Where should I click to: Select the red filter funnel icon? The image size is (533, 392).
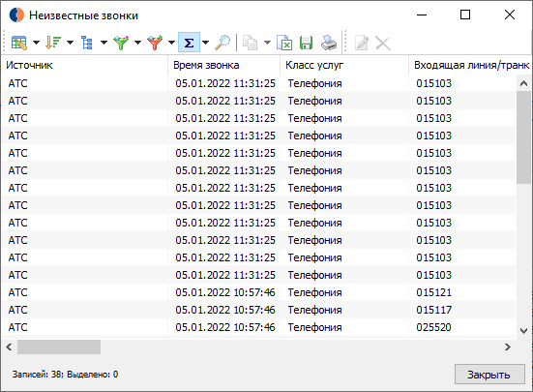155,43
